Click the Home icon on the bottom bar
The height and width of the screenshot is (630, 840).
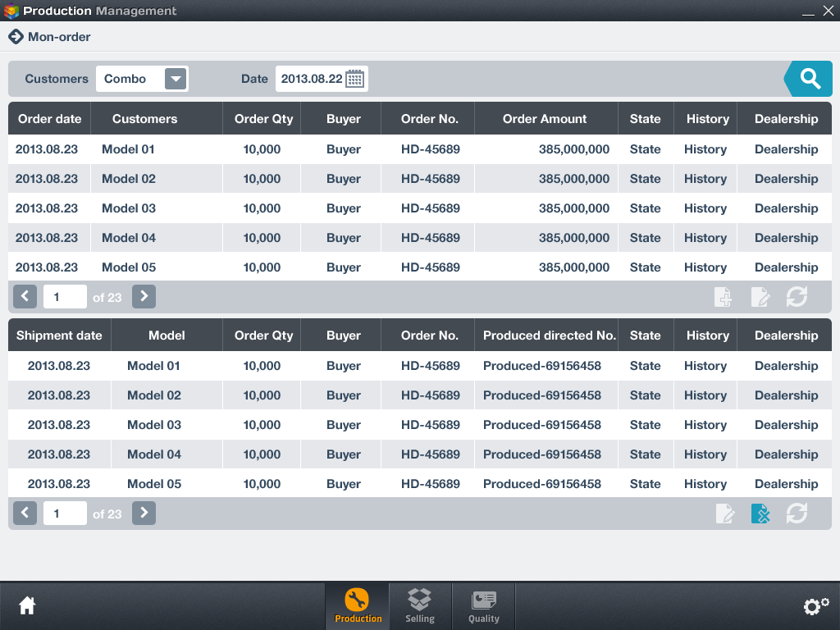pyautogui.click(x=27, y=605)
